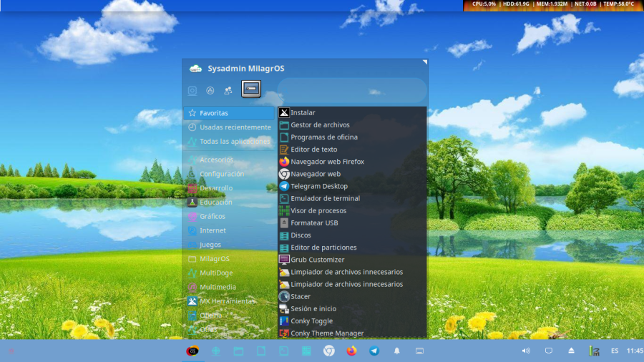Open Emulador de terminal

[x=325, y=198]
